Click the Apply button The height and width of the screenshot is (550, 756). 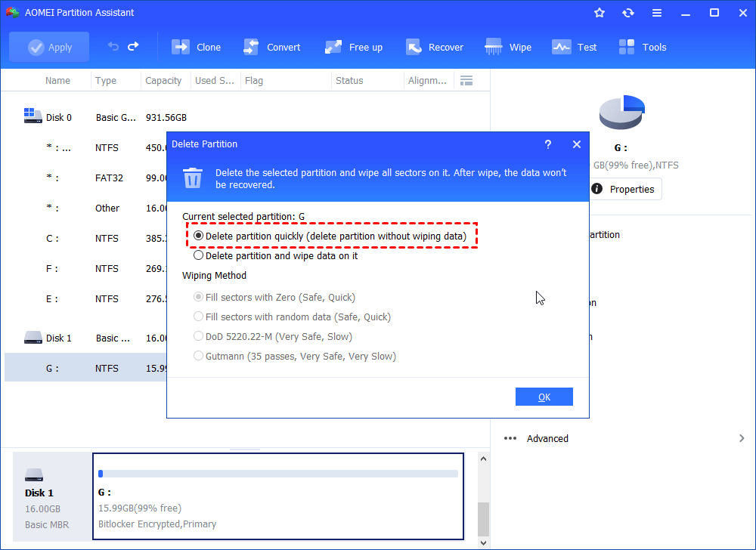(49, 47)
